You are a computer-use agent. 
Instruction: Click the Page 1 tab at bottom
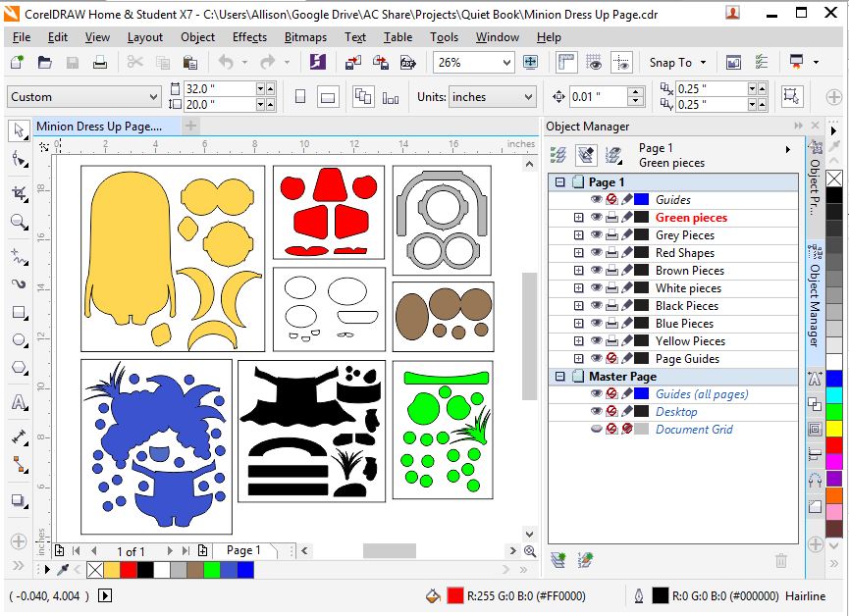(243, 550)
